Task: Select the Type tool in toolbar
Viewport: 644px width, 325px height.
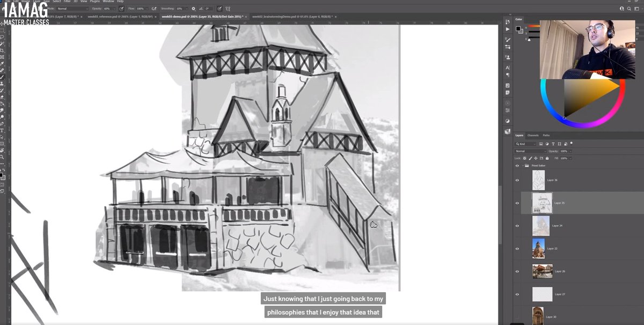Action: click(2, 130)
